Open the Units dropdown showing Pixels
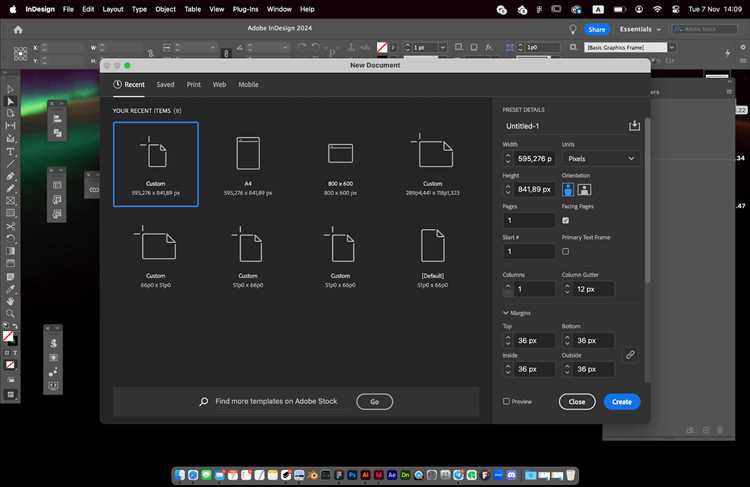750x487 pixels. pos(600,158)
